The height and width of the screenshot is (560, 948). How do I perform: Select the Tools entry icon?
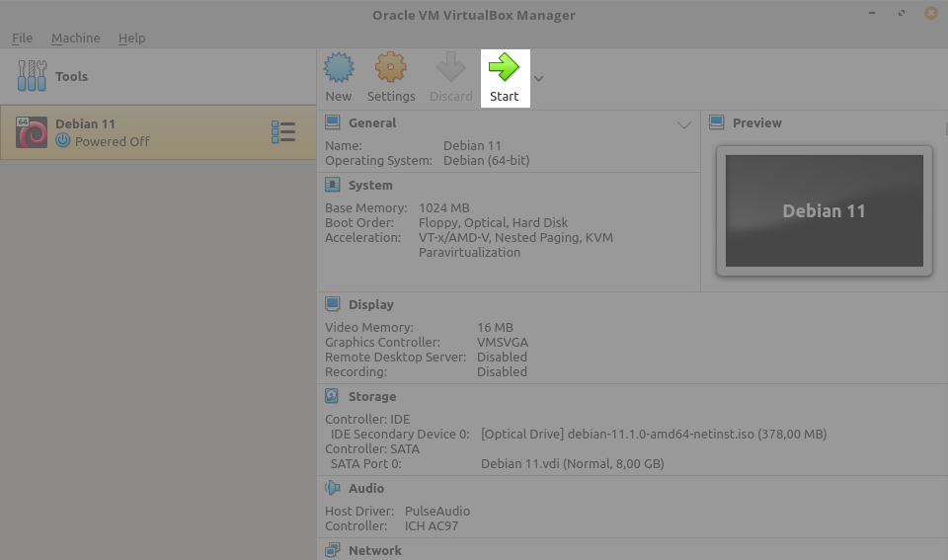pos(32,76)
